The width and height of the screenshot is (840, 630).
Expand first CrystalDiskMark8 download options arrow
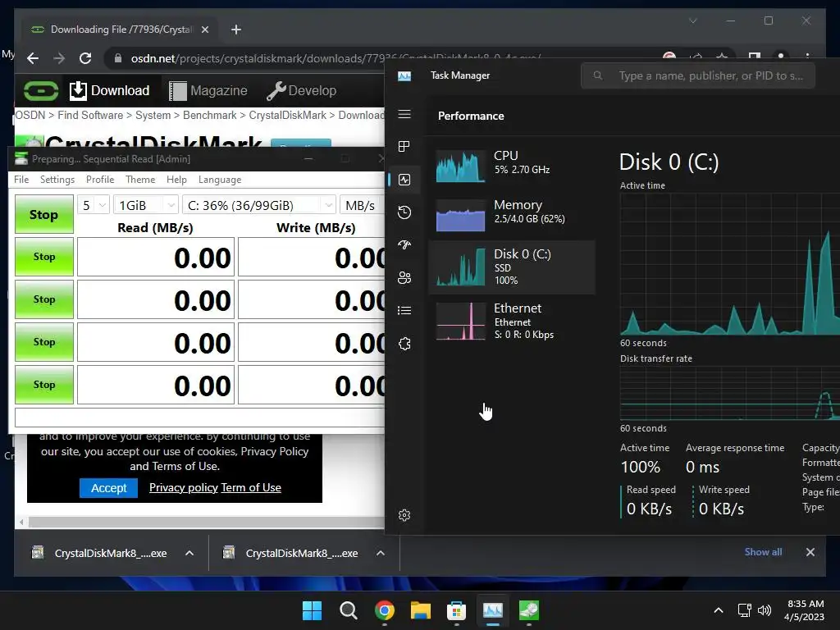tap(189, 553)
